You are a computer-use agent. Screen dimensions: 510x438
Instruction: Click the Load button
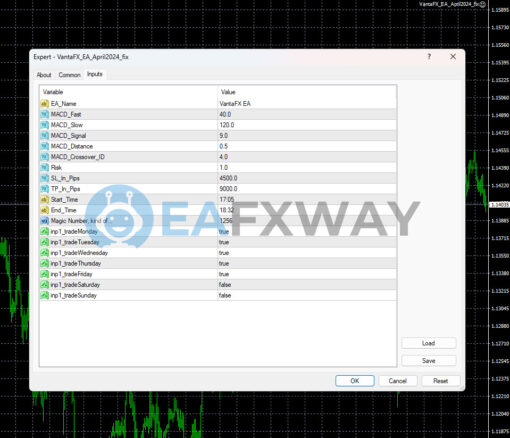[429, 343]
